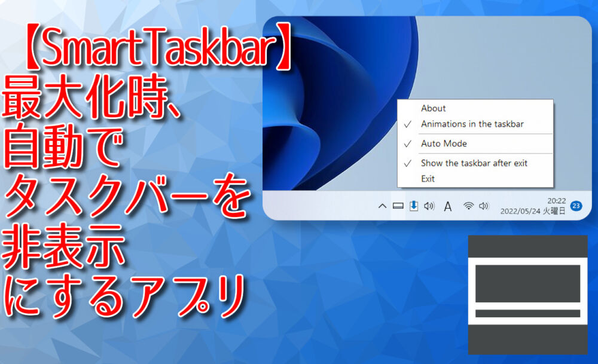Open the notification badge showing 23
The width and height of the screenshot is (598, 364).
tap(576, 206)
